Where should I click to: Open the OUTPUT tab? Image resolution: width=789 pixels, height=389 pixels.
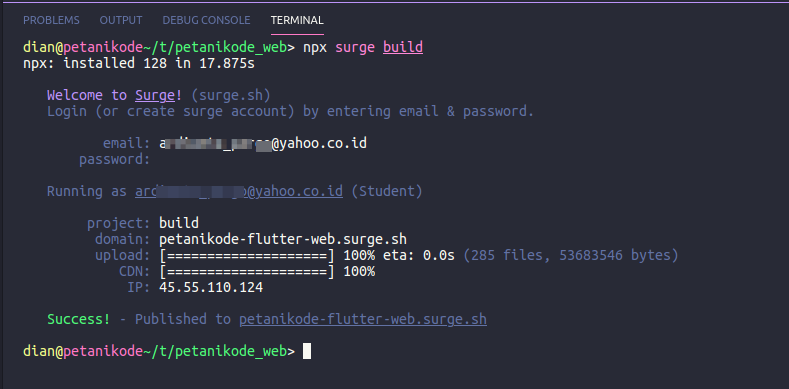(121, 20)
